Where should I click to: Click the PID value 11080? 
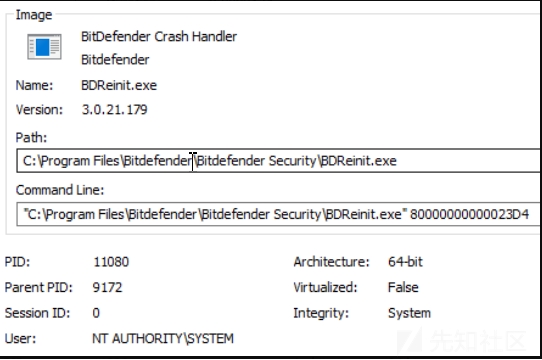[x=111, y=262]
